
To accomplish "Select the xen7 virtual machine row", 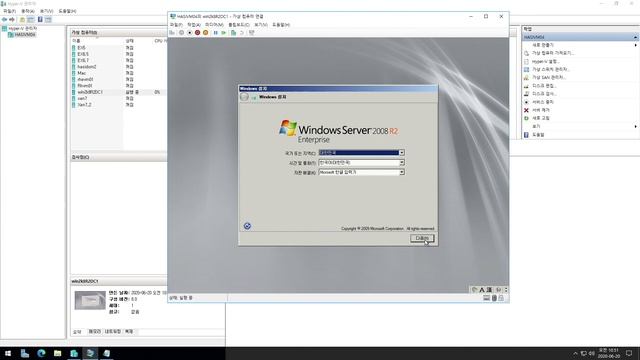I will coord(118,98).
